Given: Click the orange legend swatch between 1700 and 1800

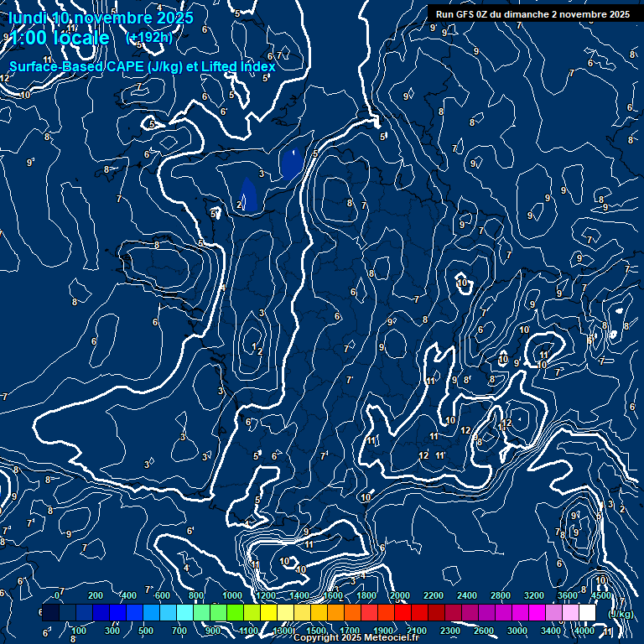Looking at the screenshot, I should (x=352, y=612).
